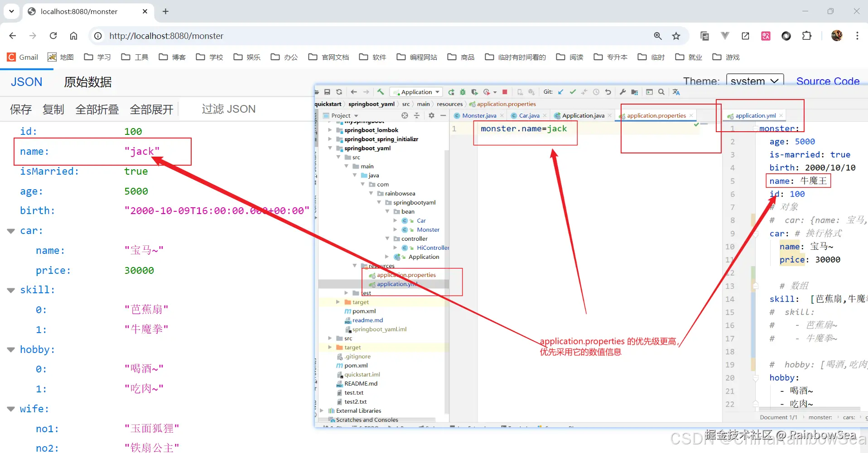Open the Project panel gear options
The image size is (868, 453).
click(x=431, y=115)
